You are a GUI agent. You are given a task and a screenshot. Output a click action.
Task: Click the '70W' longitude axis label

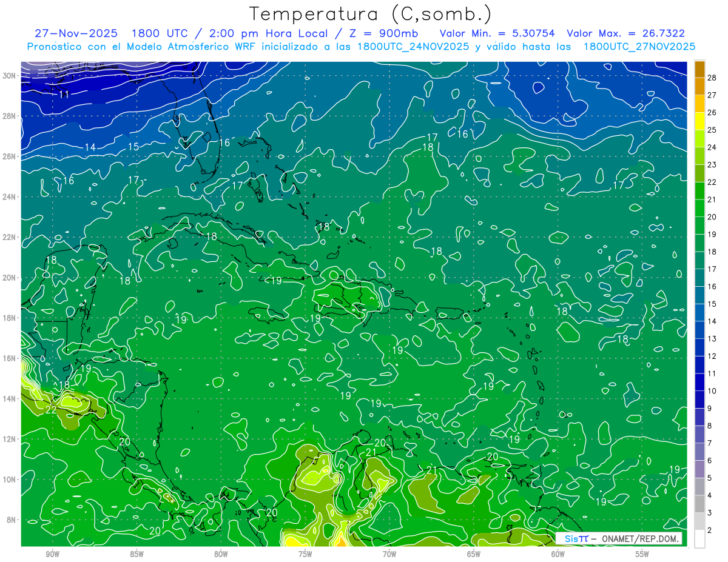point(389,554)
